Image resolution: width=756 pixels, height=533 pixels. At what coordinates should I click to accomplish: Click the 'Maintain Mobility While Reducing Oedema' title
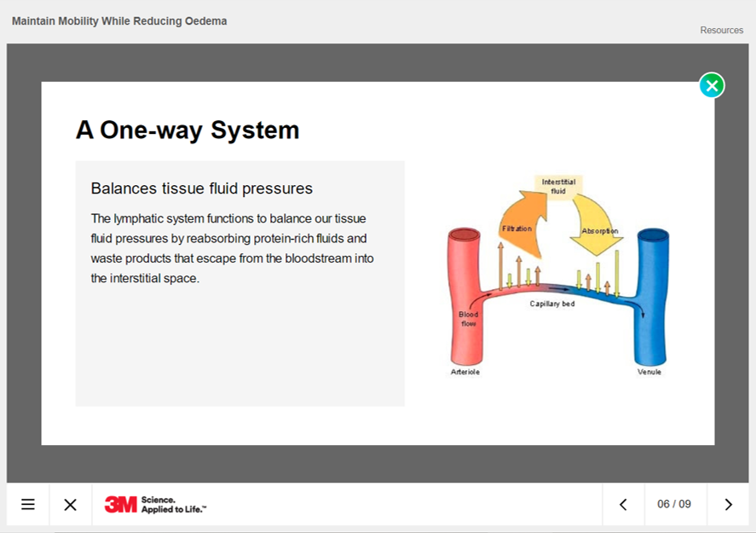(x=119, y=21)
